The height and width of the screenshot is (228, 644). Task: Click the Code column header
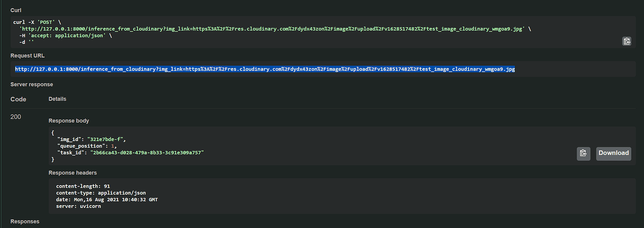(18, 99)
